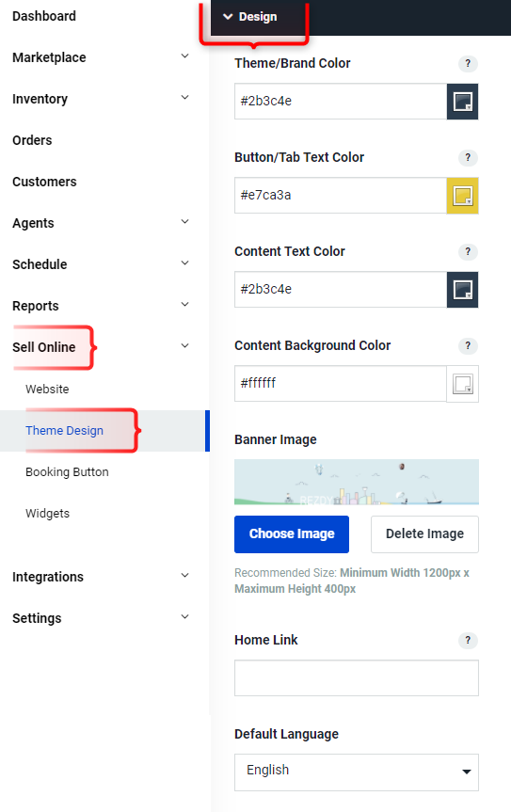Click the Home Link input field
This screenshot has height=812, width=511.
357,677
